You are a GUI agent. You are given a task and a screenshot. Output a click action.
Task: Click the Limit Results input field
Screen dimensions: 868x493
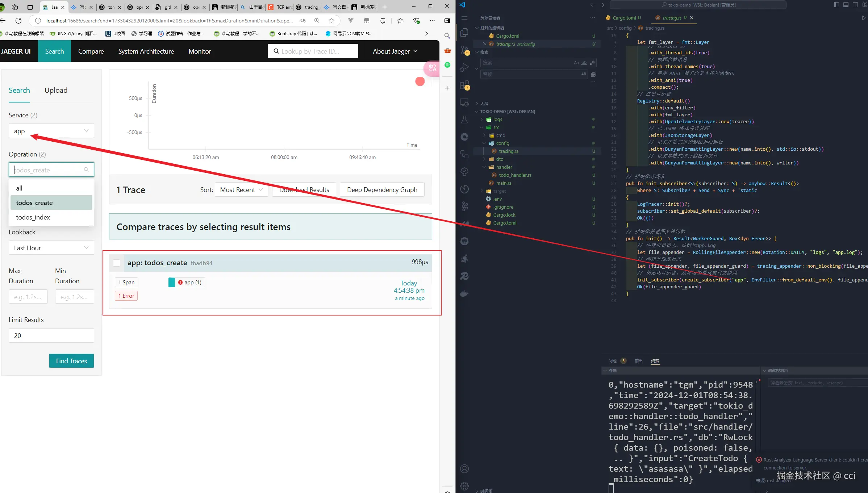51,335
